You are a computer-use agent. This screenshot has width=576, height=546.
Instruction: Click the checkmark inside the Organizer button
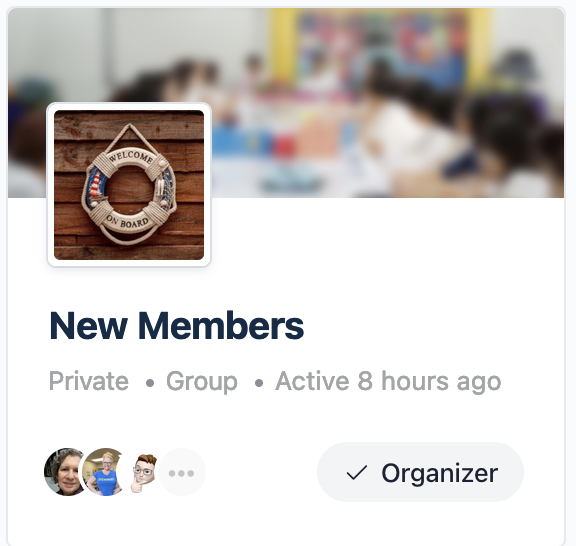tap(357, 473)
